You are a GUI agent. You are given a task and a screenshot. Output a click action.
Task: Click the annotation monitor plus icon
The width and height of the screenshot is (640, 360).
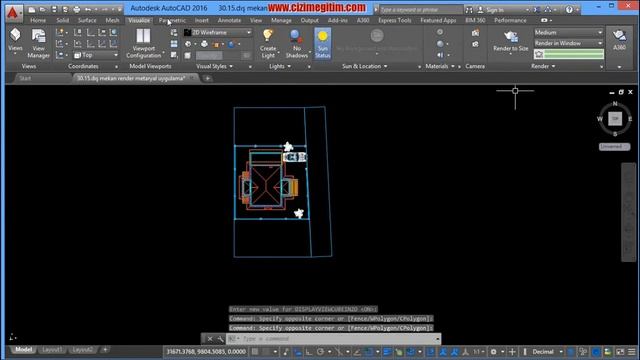(512, 352)
